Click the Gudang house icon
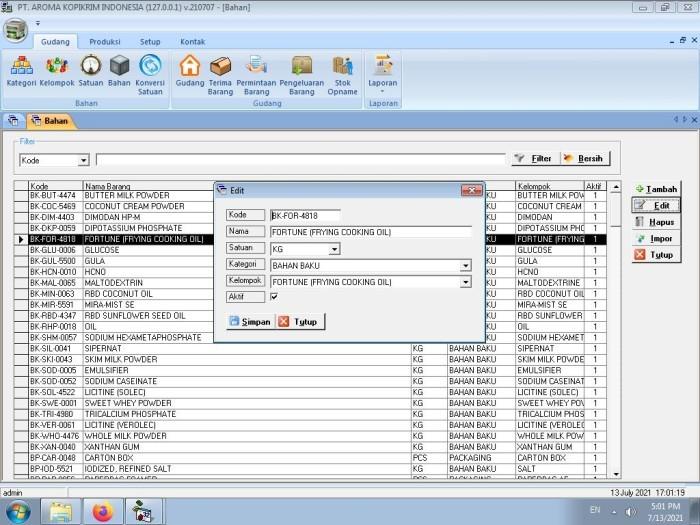The image size is (700, 525). 189,72
